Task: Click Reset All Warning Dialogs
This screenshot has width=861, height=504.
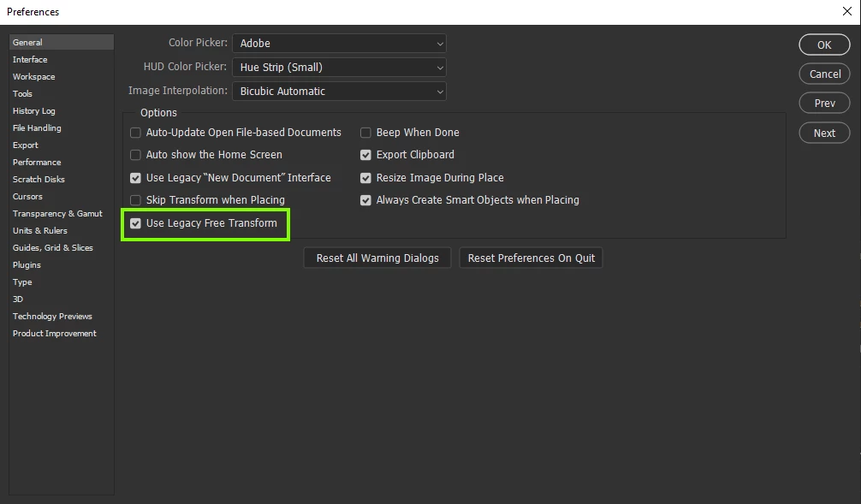Action: [377, 258]
